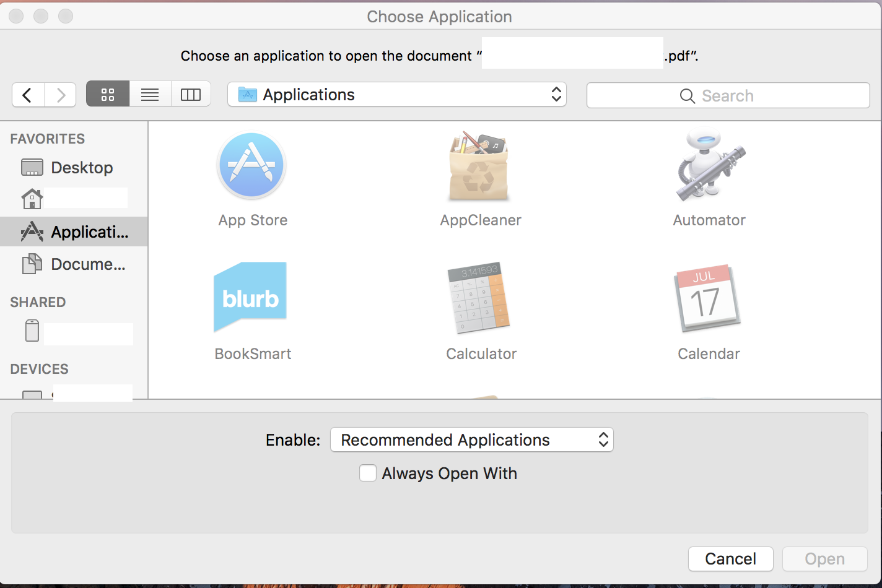Screen dimensions: 882x588
Task: Select the Automator robot icon
Action: pyautogui.click(x=710, y=165)
